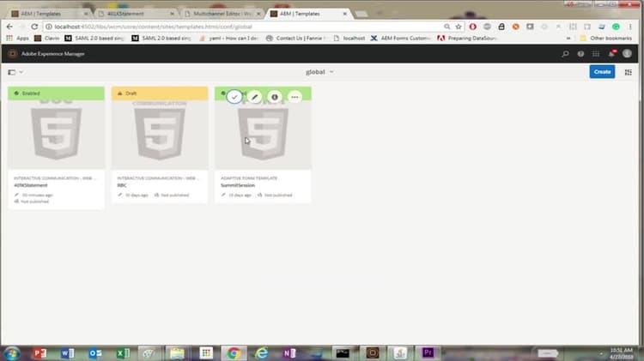Open the AEM solutions grid icon
Image resolution: width=644 pixels, height=361 pixels.
[x=596, y=54]
